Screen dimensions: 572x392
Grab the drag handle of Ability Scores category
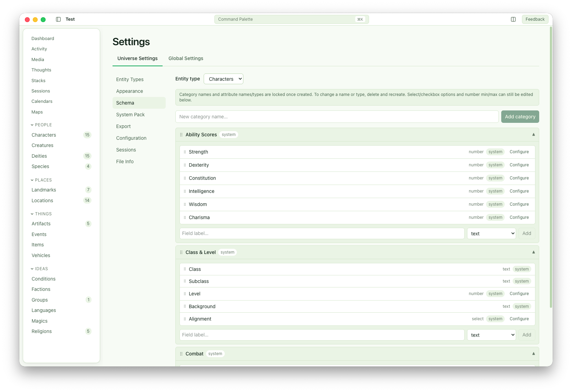(181, 135)
